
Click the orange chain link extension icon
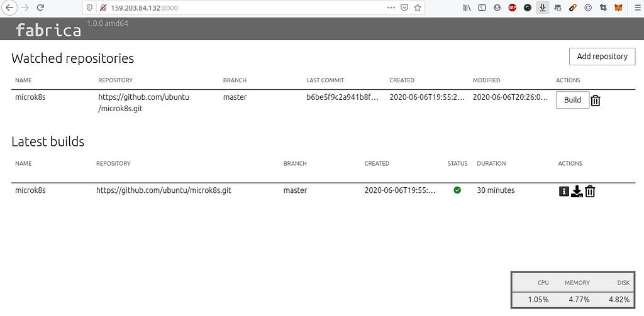coord(572,8)
